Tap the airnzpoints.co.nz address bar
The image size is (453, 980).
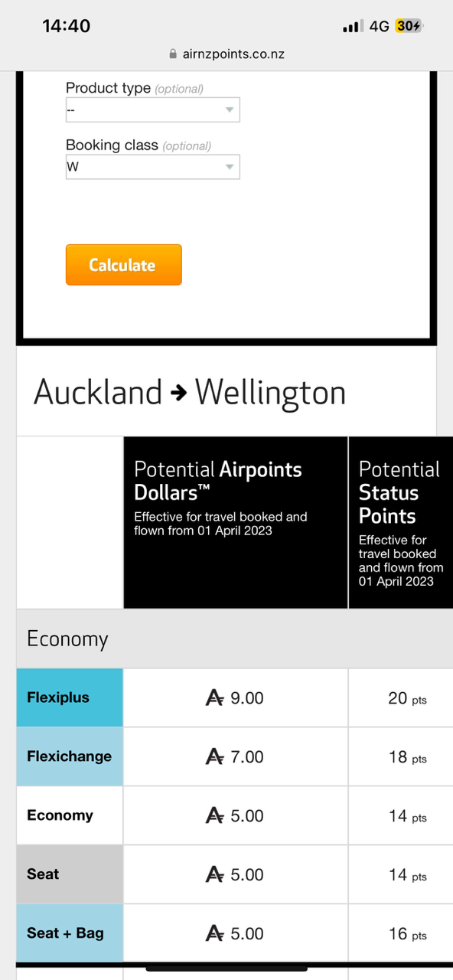click(226, 54)
